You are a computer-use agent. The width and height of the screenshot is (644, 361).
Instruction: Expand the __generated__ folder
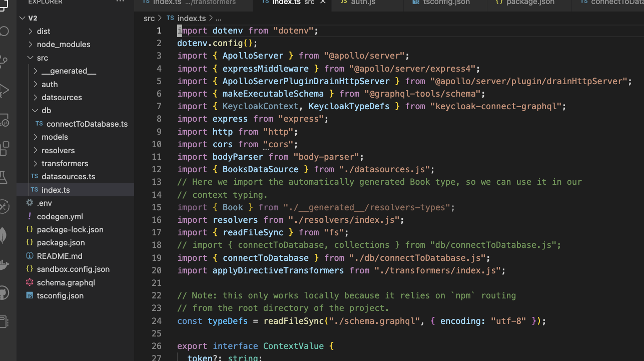click(36, 71)
